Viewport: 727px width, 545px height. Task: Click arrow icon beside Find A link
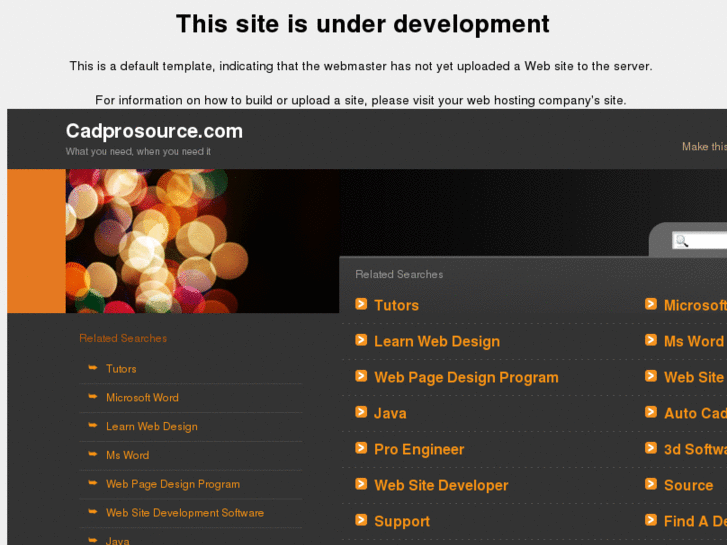pyautogui.click(x=651, y=520)
